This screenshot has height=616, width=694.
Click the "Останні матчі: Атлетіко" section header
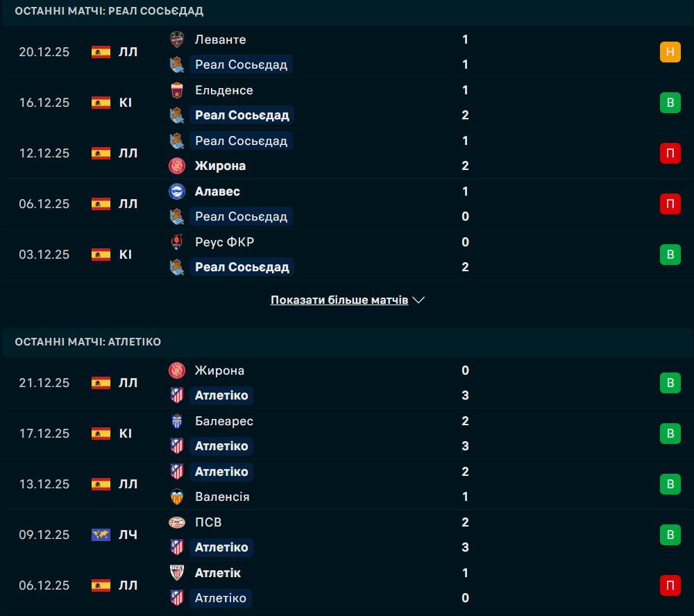click(x=87, y=342)
